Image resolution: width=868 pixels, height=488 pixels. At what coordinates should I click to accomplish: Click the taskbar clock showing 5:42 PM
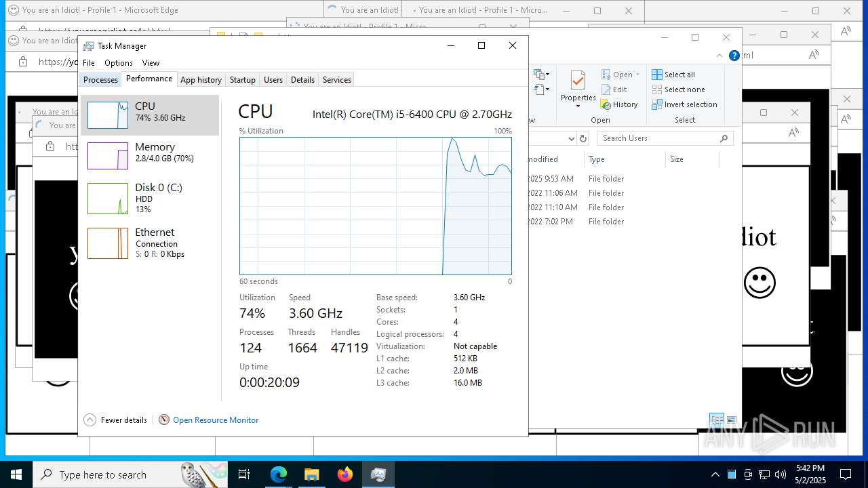[x=810, y=474]
